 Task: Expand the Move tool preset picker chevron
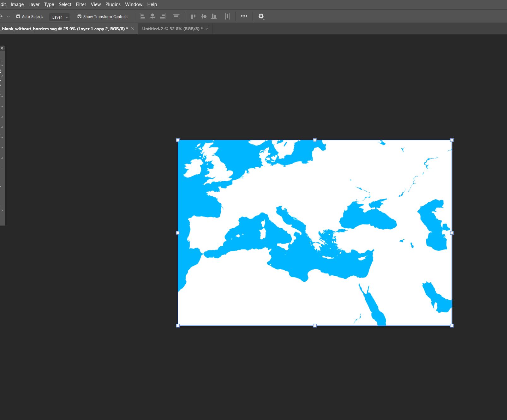pos(8,16)
